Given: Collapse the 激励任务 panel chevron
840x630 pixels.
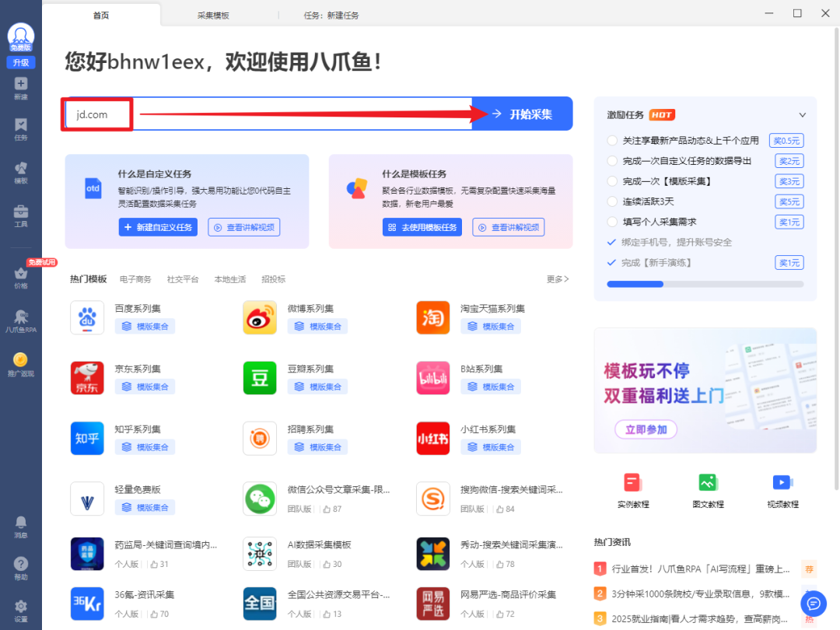Looking at the screenshot, I should [803, 115].
